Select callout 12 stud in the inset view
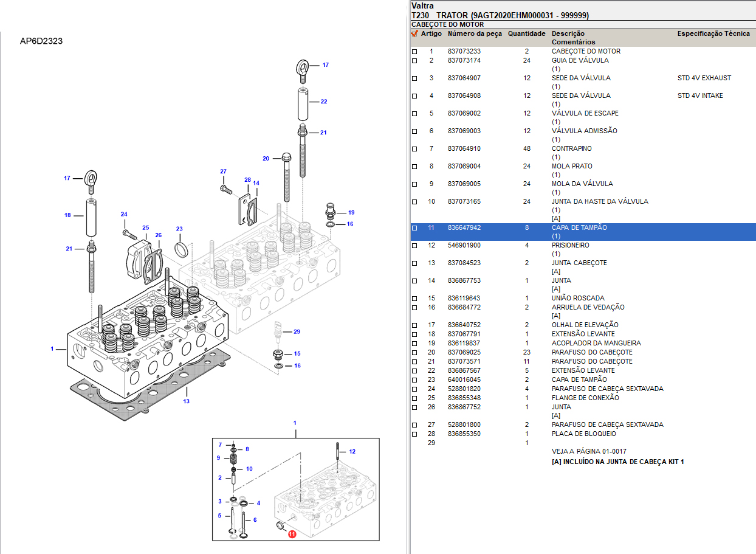The width and height of the screenshot is (756, 554). click(352, 451)
